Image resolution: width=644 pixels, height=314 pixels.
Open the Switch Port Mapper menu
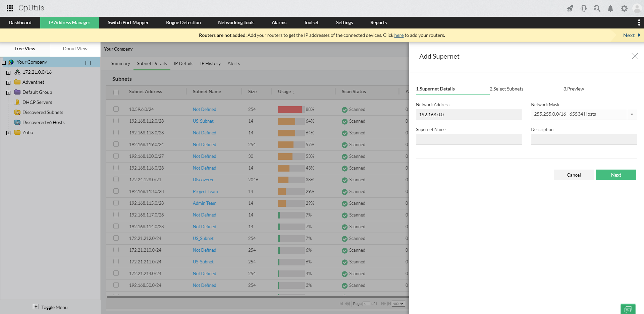pos(128,22)
